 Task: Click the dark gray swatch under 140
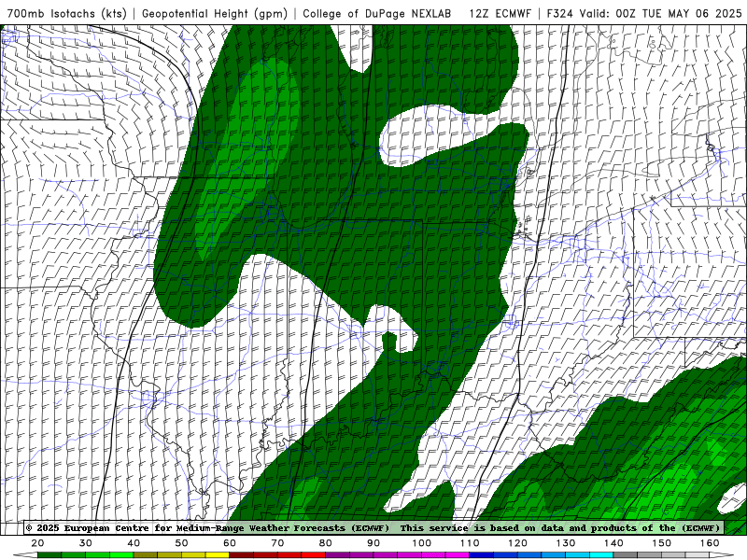click(x=626, y=555)
